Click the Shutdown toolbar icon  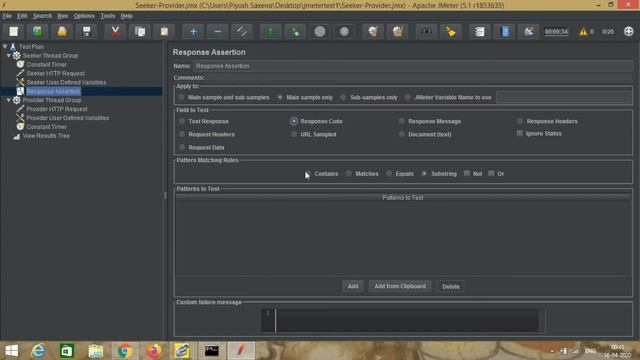pos(344,31)
